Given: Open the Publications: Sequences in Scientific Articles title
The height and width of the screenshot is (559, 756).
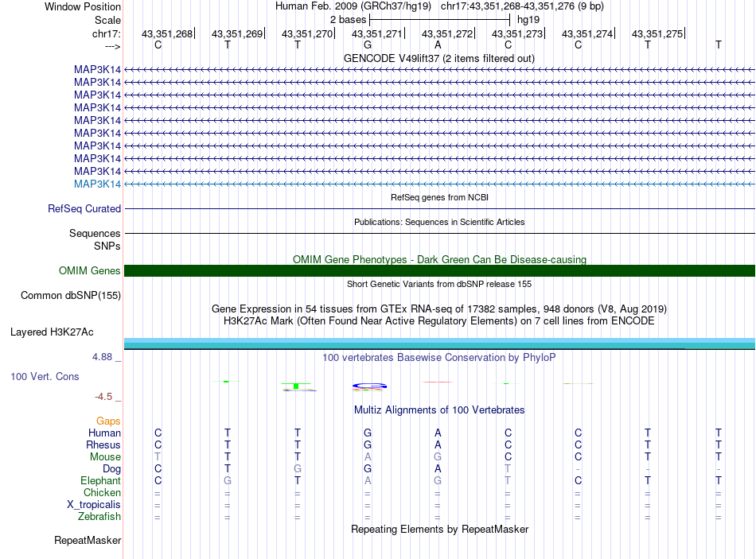Looking at the screenshot, I should tap(439, 222).
